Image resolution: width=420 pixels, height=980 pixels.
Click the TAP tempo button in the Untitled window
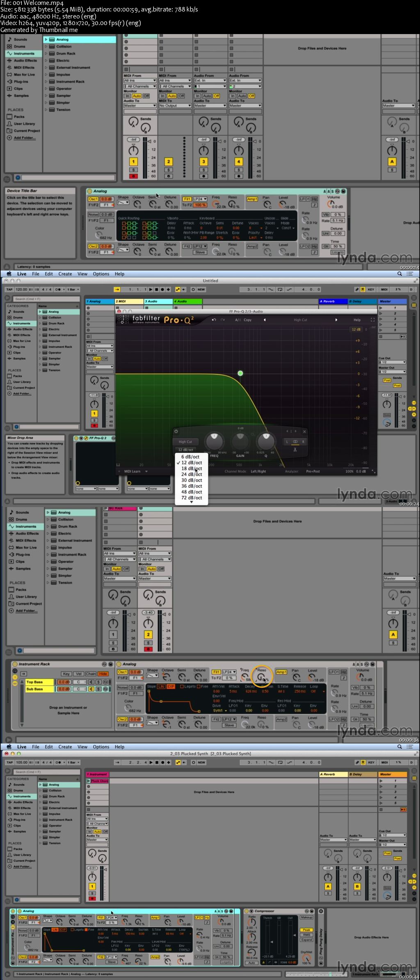pos(9,289)
